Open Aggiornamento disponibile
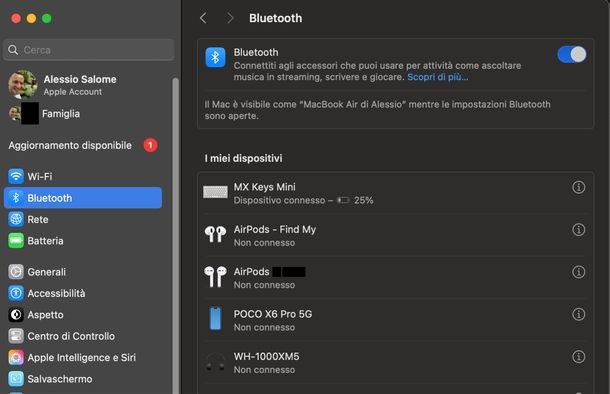Image resolution: width=610 pixels, height=394 pixels. tap(70, 145)
